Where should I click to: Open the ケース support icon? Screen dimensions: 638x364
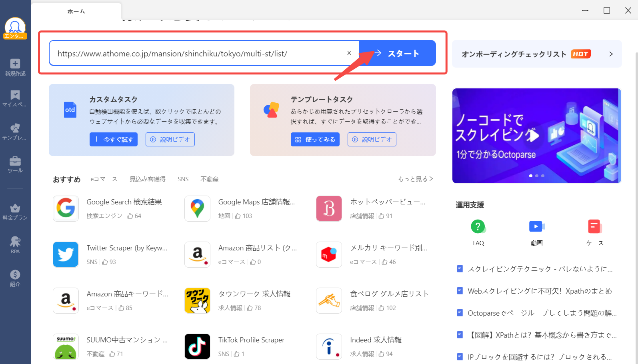594,227
